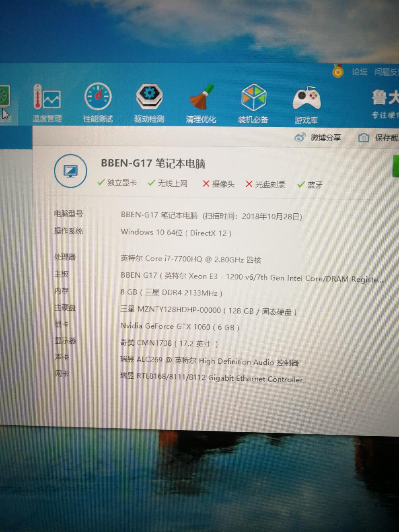
Task: Click the blue computer monitor circle icon
Action: [71, 171]
